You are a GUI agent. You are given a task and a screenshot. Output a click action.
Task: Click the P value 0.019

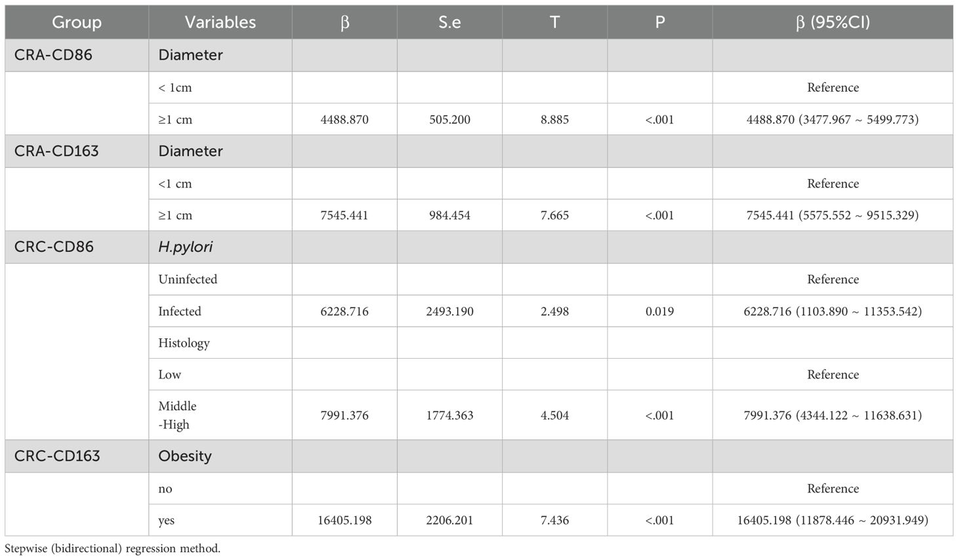659,311
